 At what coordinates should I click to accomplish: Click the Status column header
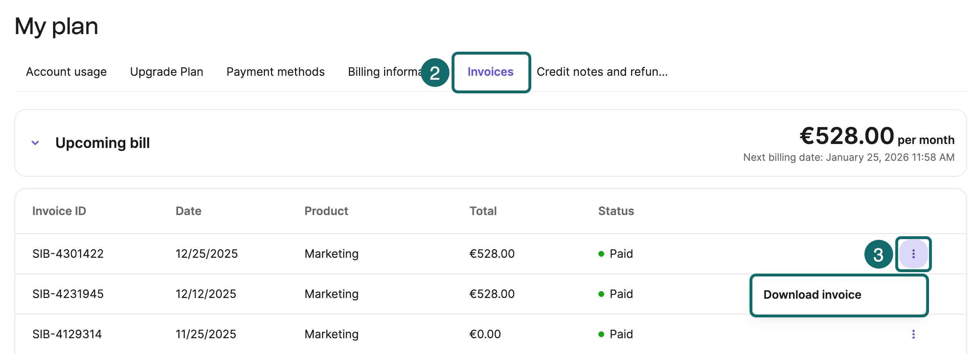pyautogui.click(x=616, y=211)
